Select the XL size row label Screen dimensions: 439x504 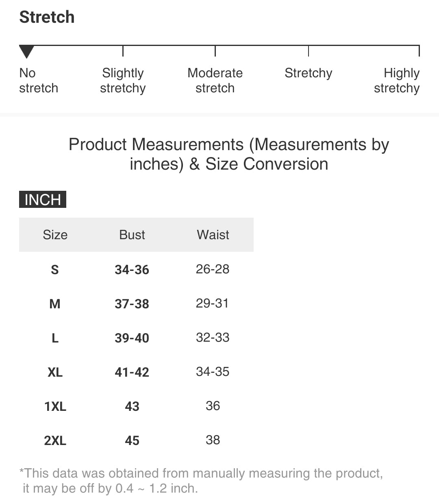[x=55, y=372]
